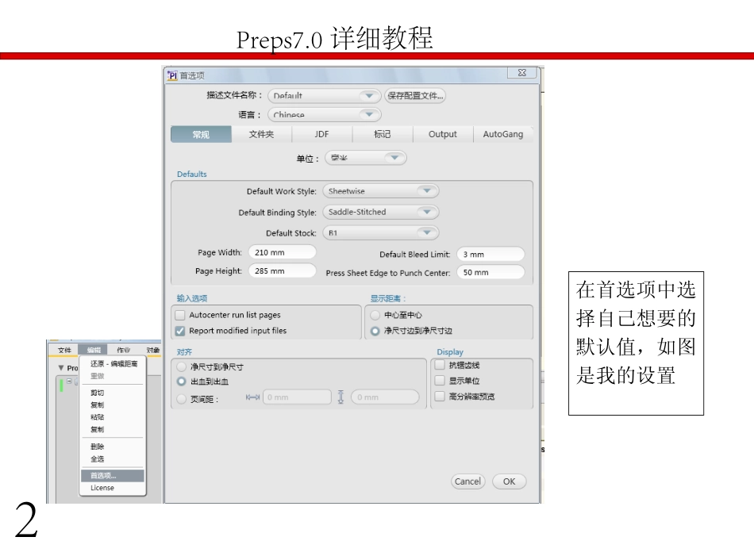Click the horizontal gutter 0 mm field
This screenshot has height=560, width=754.
pos(297,397)
